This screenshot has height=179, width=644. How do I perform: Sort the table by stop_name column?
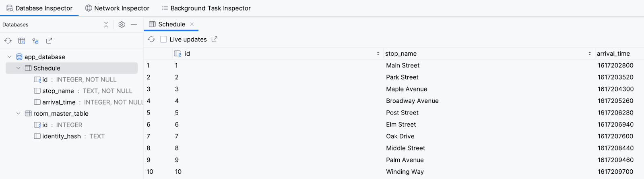(590, 54)
